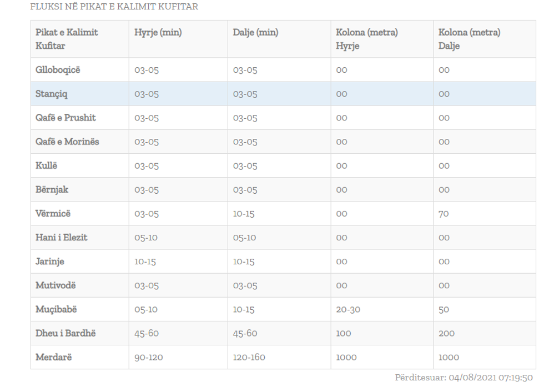544x392 pixels.
Task: Click Merdarë exit wait time 120-160
Action: [249, 358]
